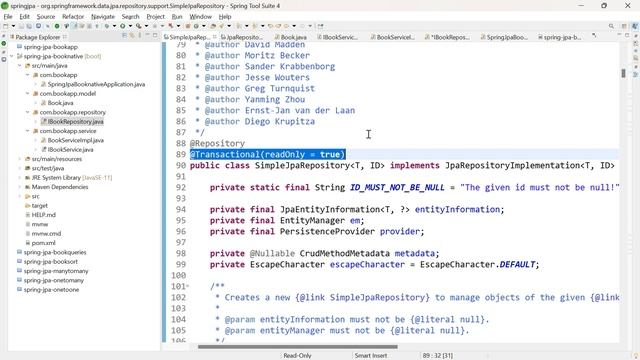Click the New file toolbar icon

5,26
